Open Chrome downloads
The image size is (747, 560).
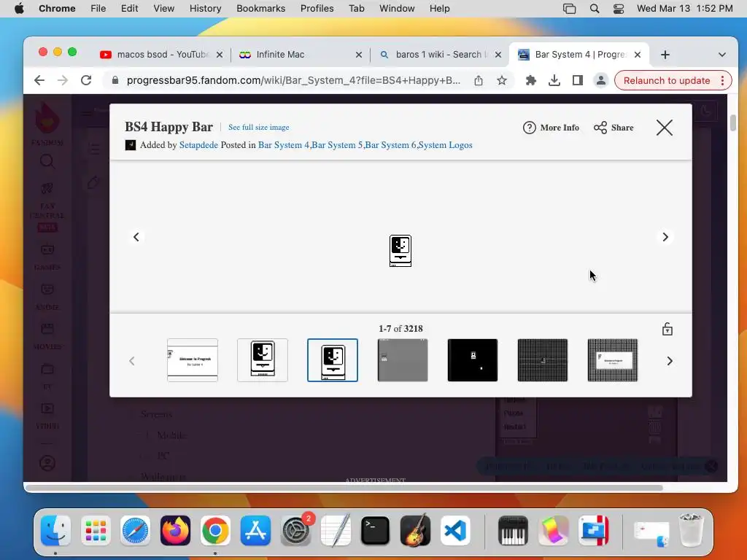[x=554, y=80]
